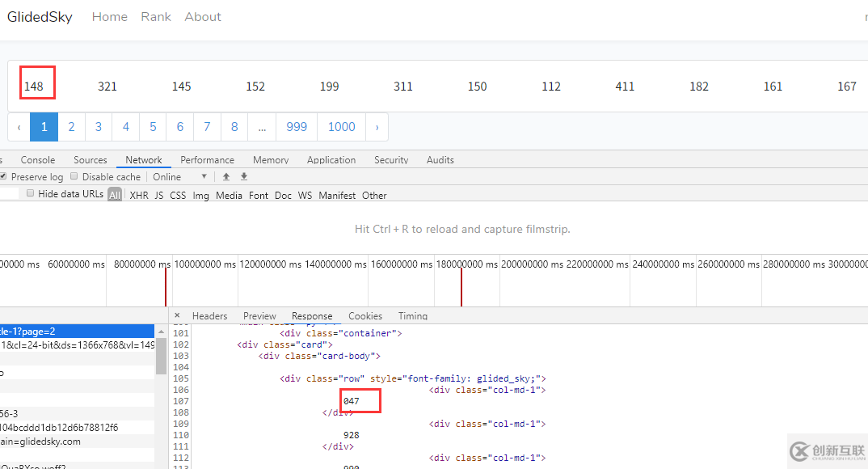Filter requests by WS
868x469 pixels.
[305, 195]
